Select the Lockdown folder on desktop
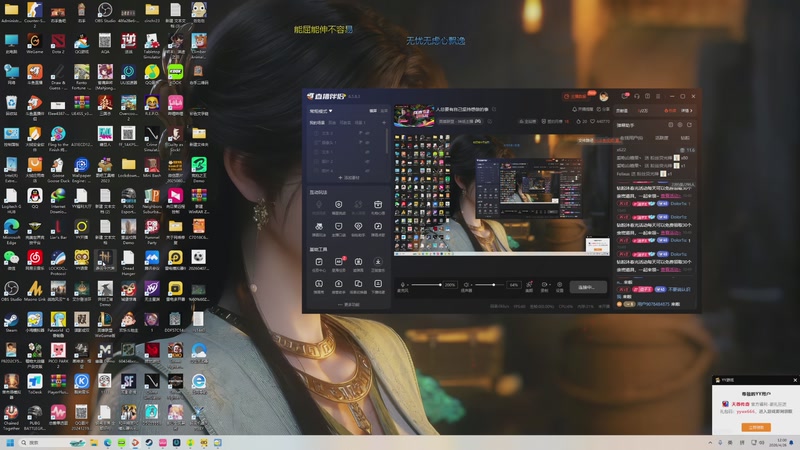The image size is (800, 450). [128, 168]
